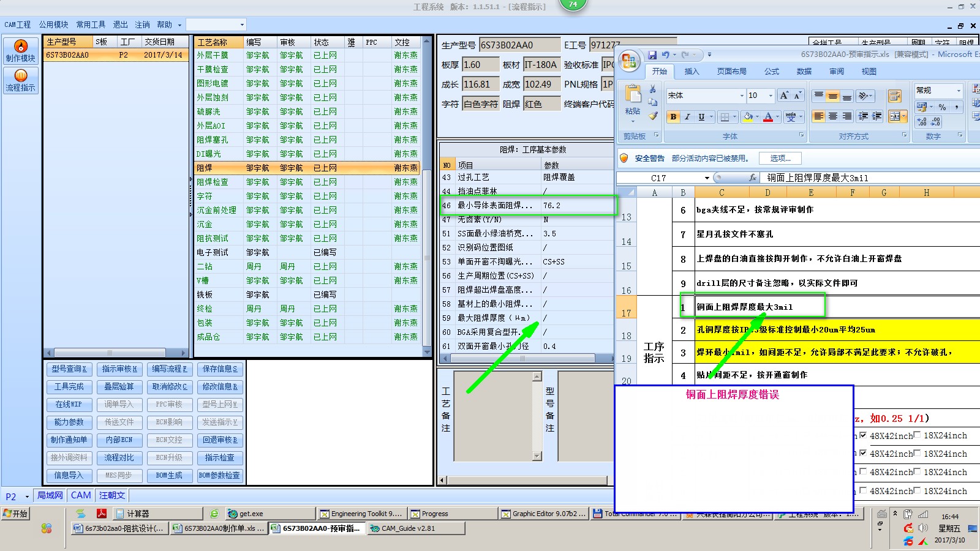Center text horizontally in Excel

[x=832, y=116]
